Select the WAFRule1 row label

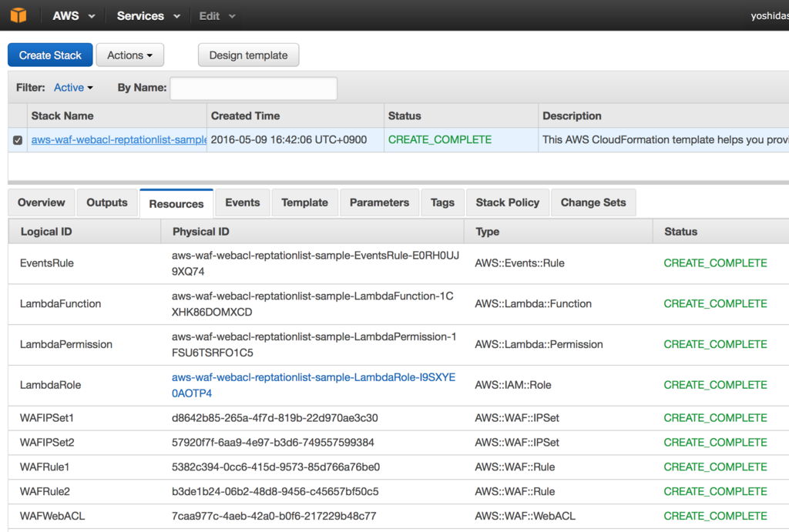click(x=45, y=467)
